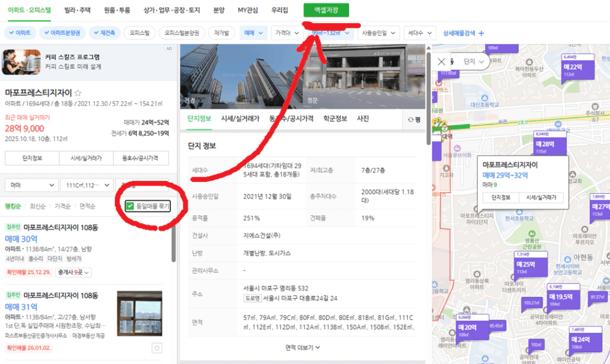Open the 111C㎡,112 area type dropdown

[x=87, y=185]
